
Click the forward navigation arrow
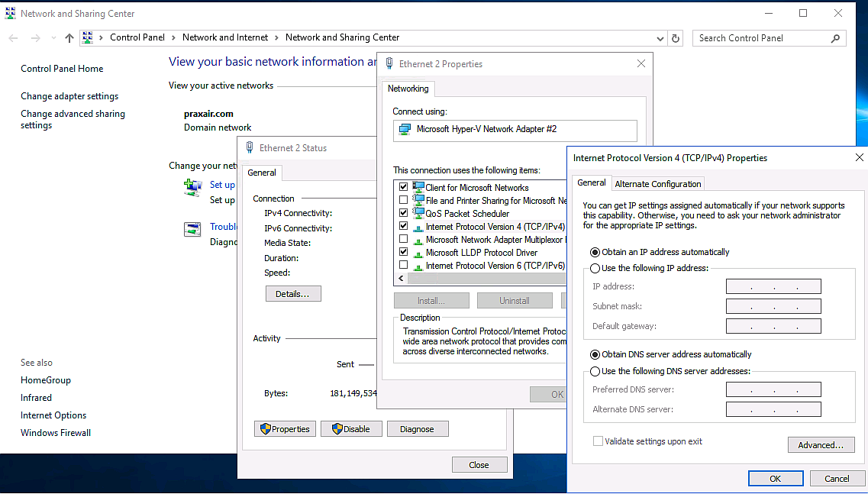35,37
